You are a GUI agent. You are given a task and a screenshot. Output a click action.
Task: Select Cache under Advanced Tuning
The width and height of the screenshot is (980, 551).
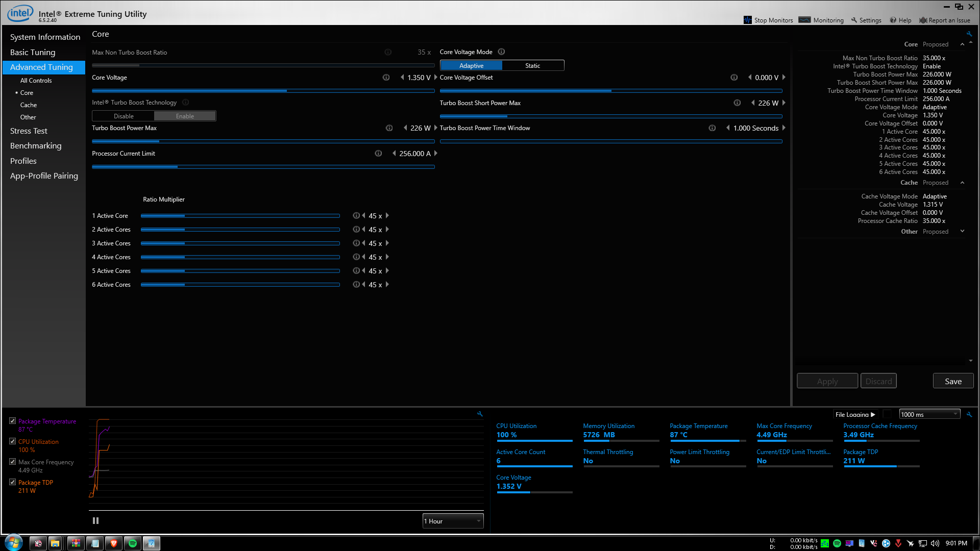29,105
